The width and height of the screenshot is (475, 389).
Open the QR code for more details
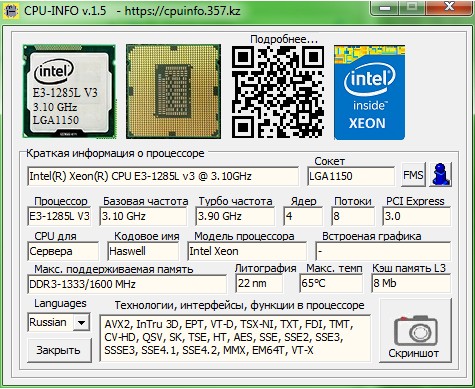coord(278,92)
